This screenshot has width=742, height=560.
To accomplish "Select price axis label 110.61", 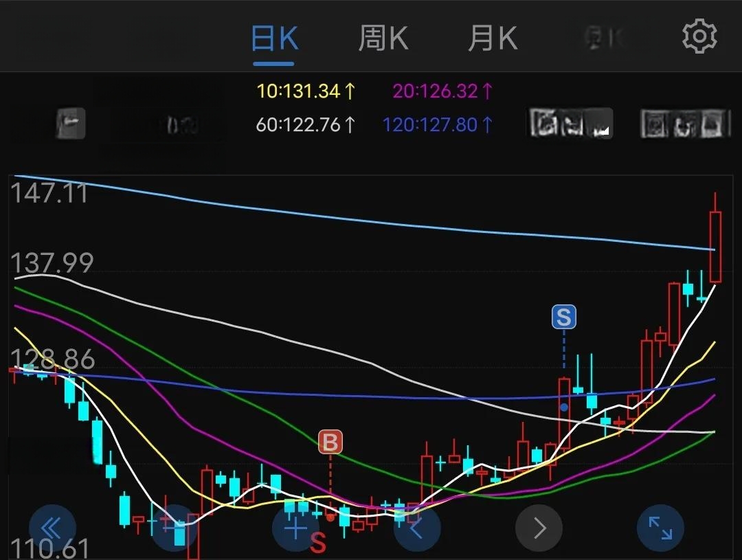I will tap(49, 548).
